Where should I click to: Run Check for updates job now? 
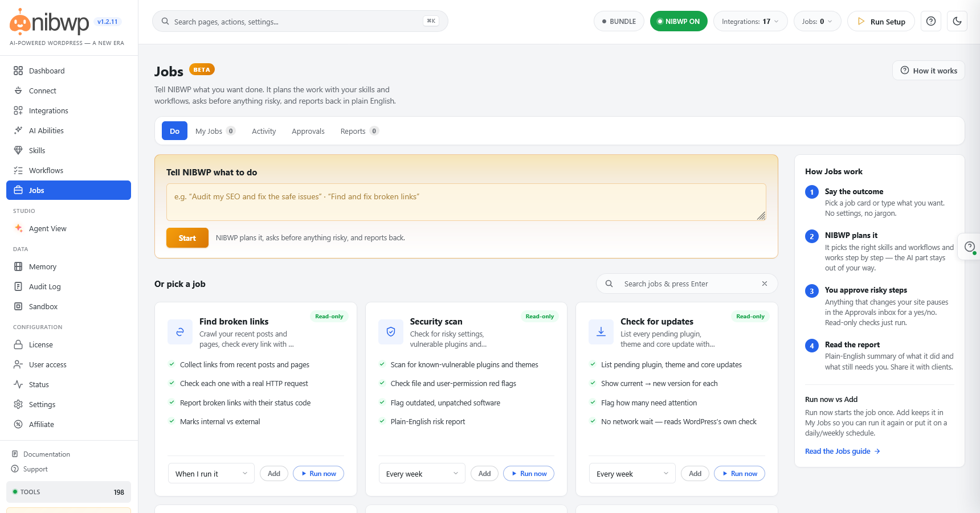coord(740,474)
